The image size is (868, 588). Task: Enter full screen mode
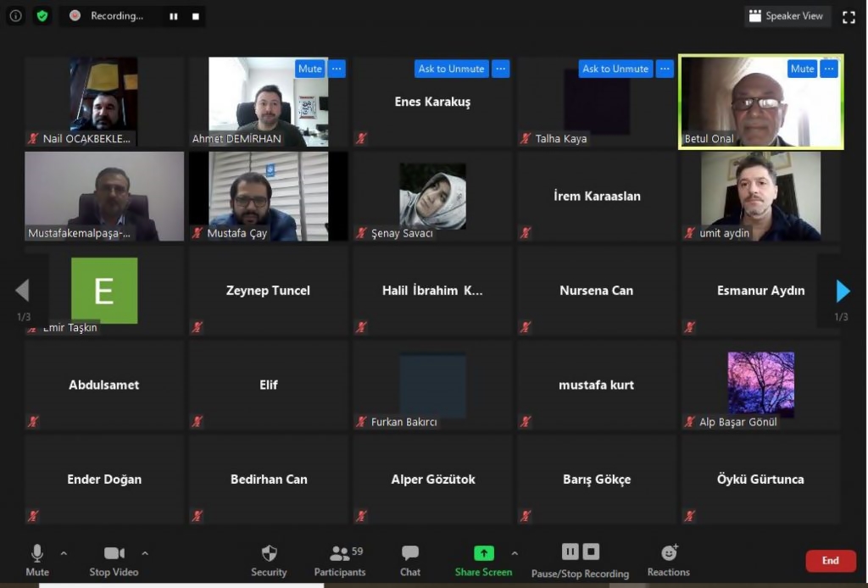pyautogui.click(x=849, y=17)
